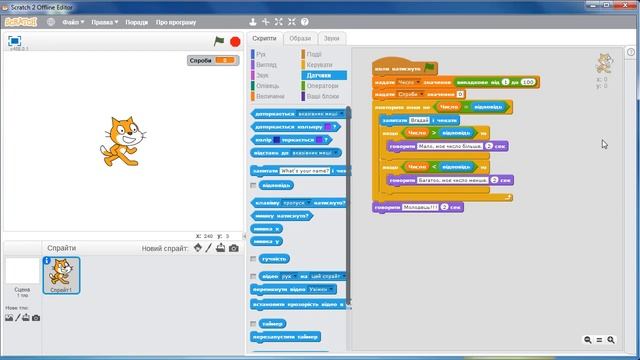Open Число variable dropdown in script

click(418, 82)
